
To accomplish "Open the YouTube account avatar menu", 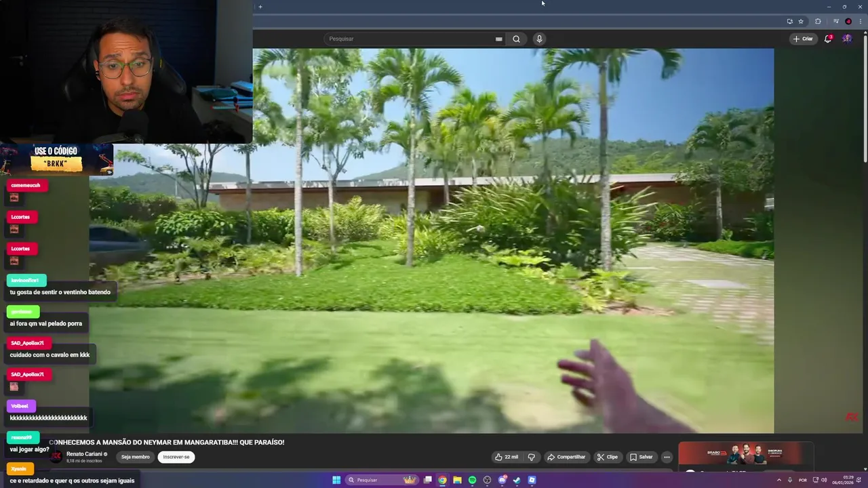I will (x=847, y=39).
